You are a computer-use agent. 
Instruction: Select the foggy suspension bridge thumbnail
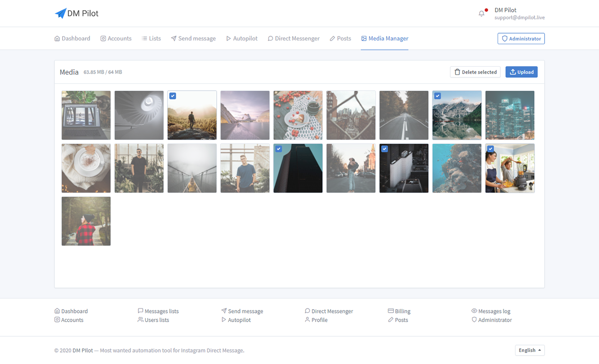[192, 168]
